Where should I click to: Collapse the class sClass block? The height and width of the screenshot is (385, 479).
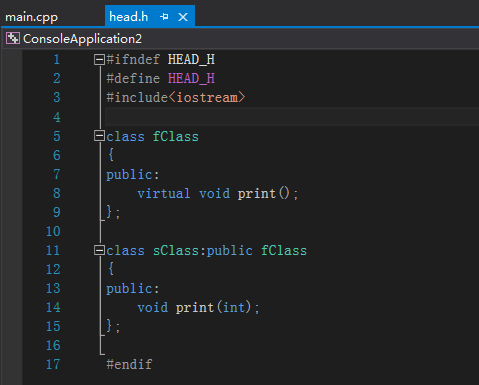pos(99,250)
